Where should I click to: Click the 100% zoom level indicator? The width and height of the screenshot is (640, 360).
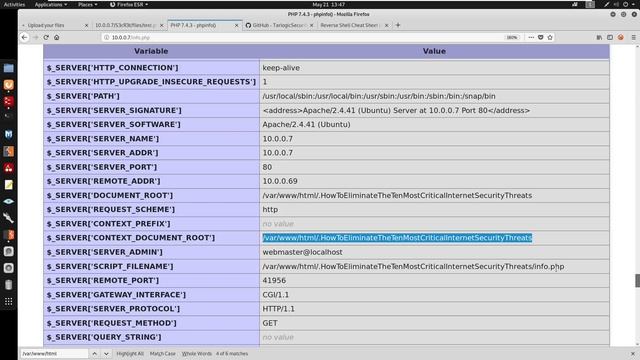click(x=512, y=37)
